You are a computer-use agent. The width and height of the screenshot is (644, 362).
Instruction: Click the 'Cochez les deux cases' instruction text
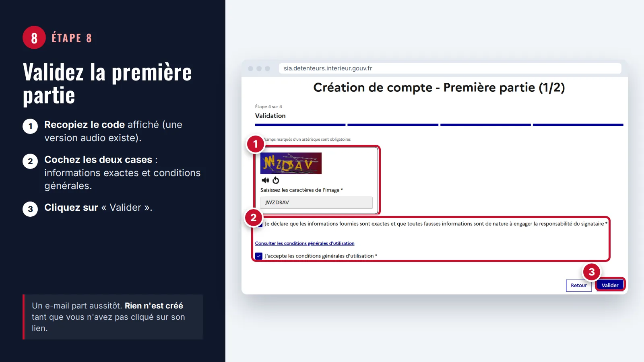pos(122,173)
